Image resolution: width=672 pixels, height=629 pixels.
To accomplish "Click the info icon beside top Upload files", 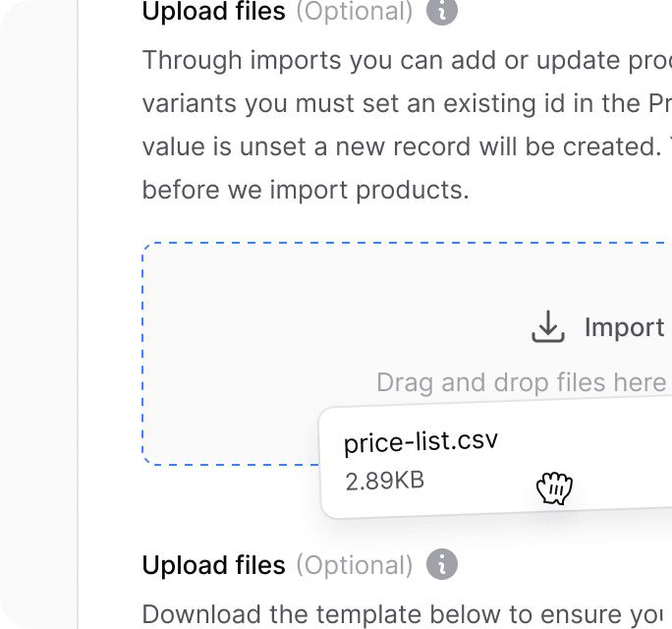I will tap(442, 11).
